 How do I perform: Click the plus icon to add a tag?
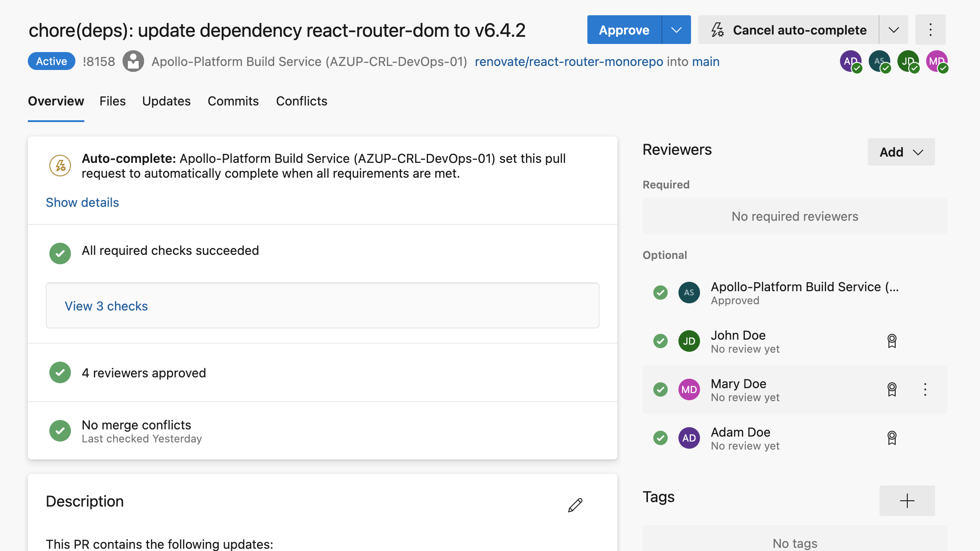pos(907,500)
